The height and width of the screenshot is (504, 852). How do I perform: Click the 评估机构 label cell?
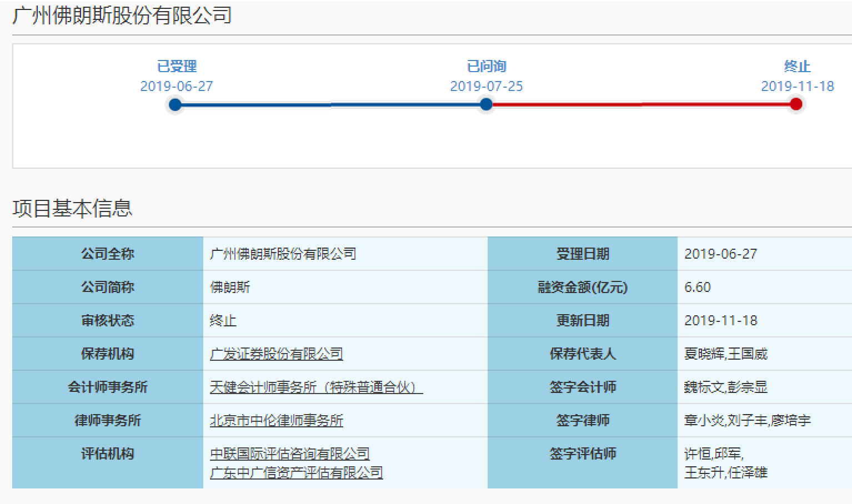(108, 462)
